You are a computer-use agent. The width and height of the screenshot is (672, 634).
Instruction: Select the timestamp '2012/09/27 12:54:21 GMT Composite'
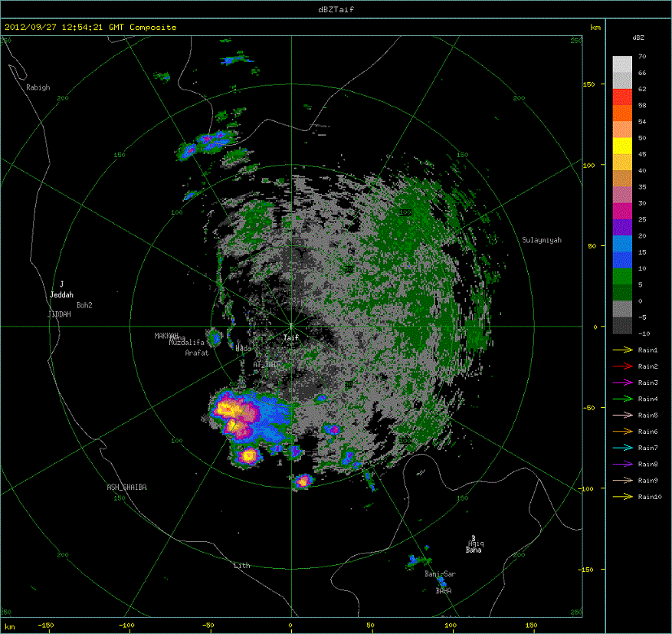(90, 27)
